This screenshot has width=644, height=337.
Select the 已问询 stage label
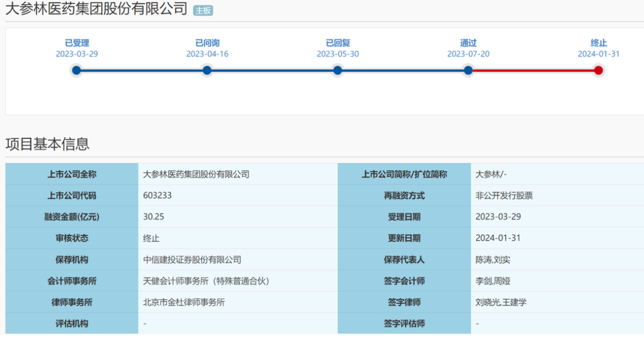coord(207,43)
